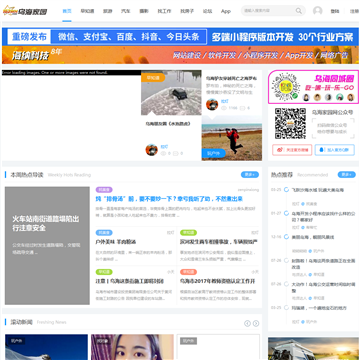
Task: Click the views eye icon showing 1166
Action: pyautogui.click(x=224, y=108)
